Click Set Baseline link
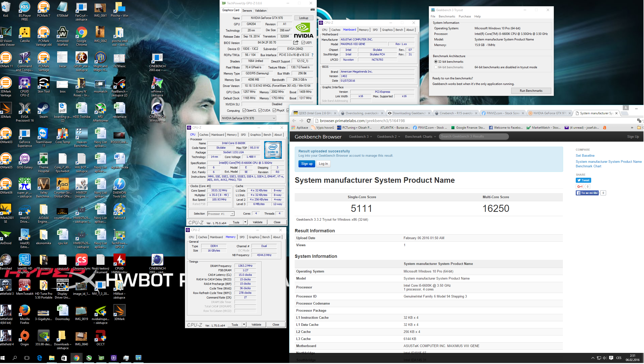This screenshot has width=644, height=364. pyautogui.click(x=585, y=156)
